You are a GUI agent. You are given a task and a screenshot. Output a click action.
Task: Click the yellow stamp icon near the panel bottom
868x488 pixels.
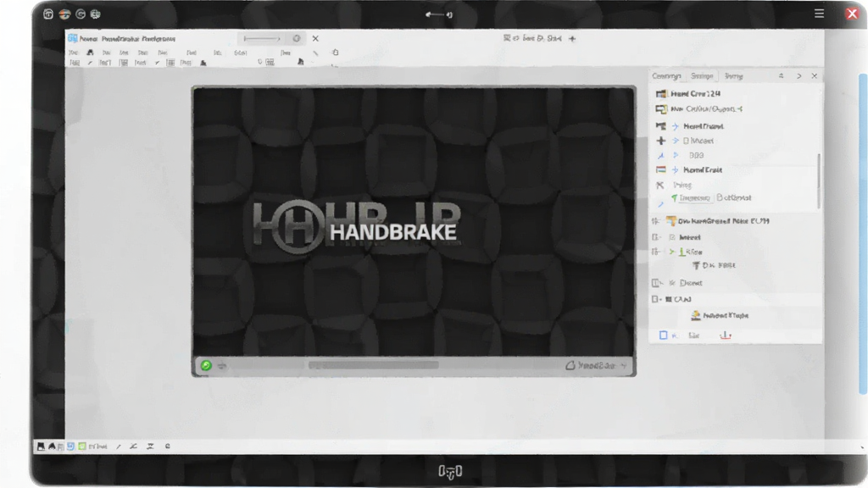coord(696,315)
